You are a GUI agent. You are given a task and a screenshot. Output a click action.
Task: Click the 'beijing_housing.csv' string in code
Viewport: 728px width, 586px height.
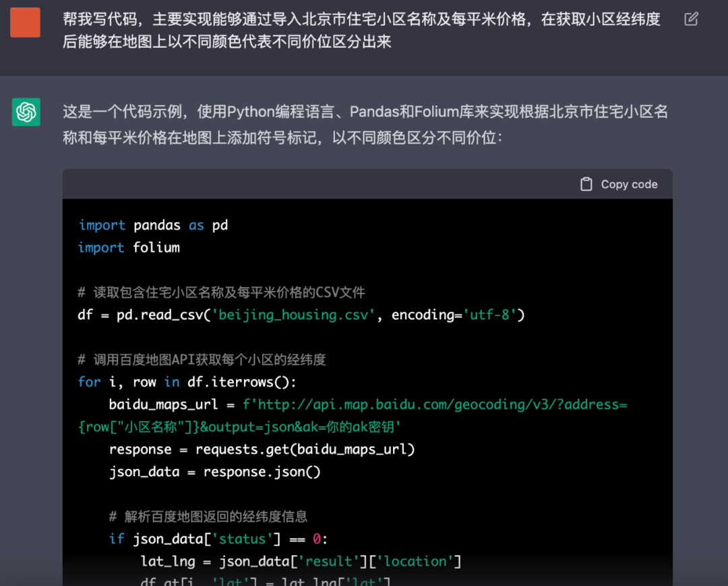(x=293, y=315)
